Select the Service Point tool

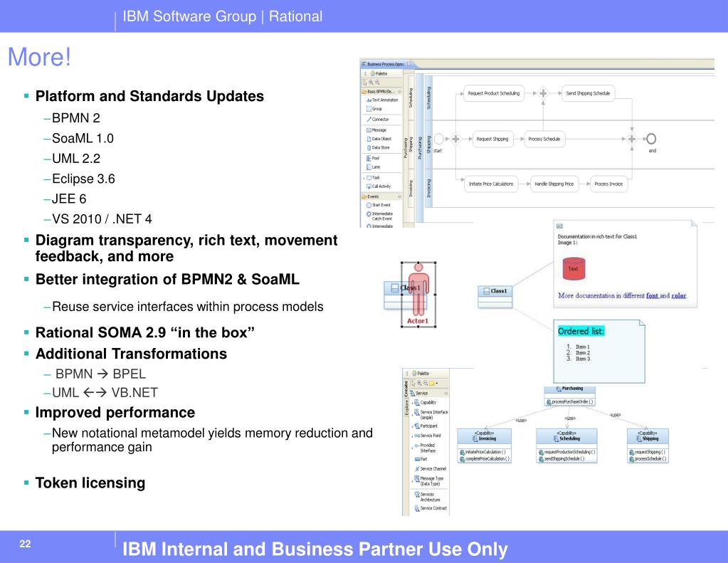point(428,436)
